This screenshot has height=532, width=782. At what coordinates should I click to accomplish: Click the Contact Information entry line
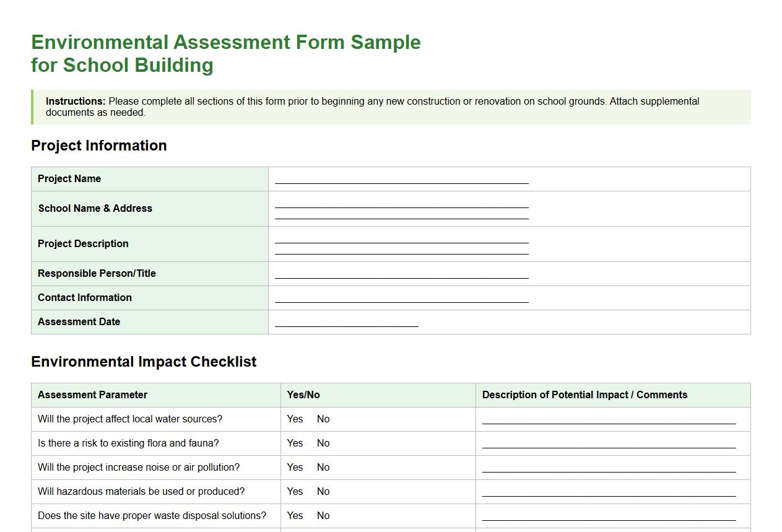click(401, 300)
